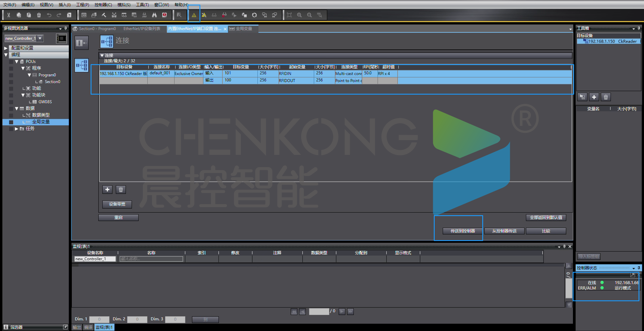Expand the 任务 tree node
This screenshot has height=331, width=644.
pyautogui.click(x=17, y=129)
